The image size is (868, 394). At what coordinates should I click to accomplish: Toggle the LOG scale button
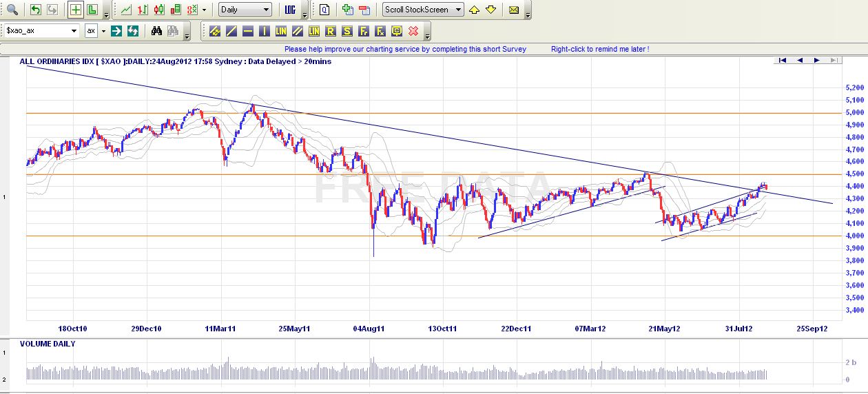pyautogui.click(x=291, y=10)
